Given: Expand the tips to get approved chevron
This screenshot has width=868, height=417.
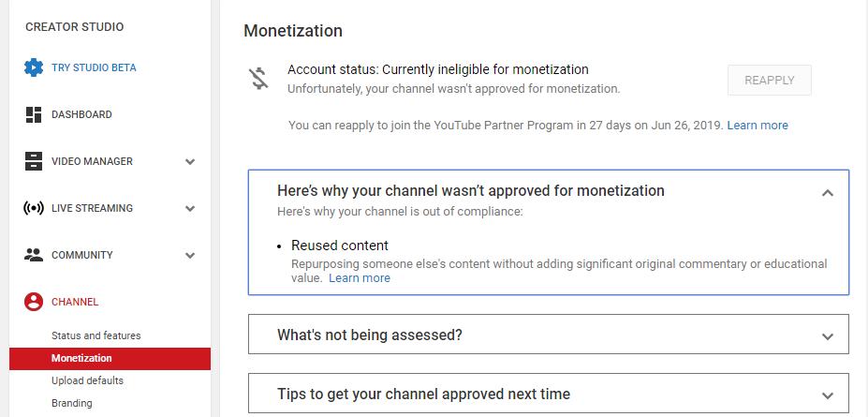Looking at the screenshot, I should 828,395.
